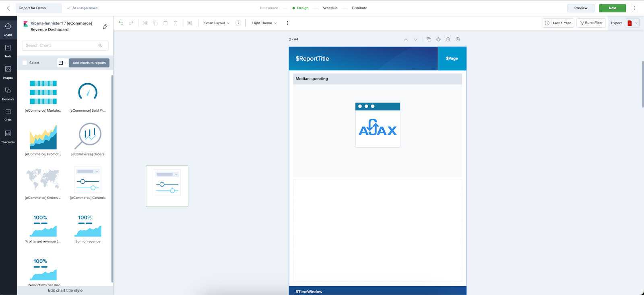This screenshot has width=644, height=295.
Task: Open page settings gear icon
Action: click(x=438, y=39)
